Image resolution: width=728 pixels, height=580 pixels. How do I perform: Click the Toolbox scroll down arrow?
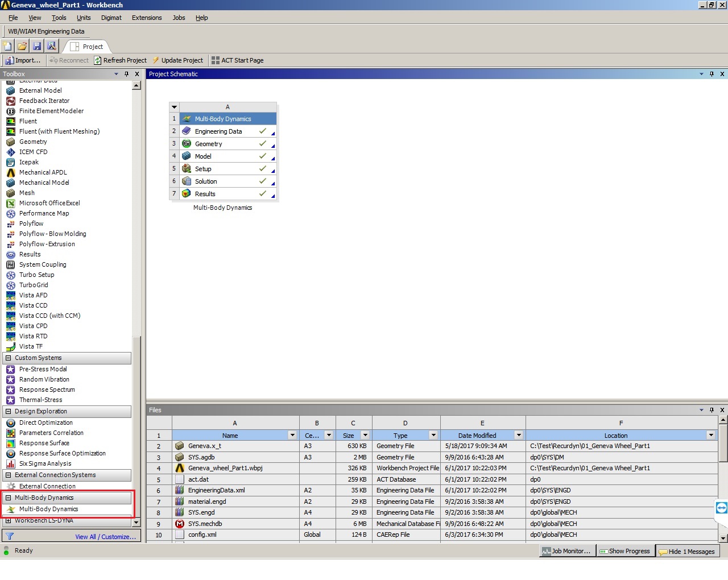point(136,522)
